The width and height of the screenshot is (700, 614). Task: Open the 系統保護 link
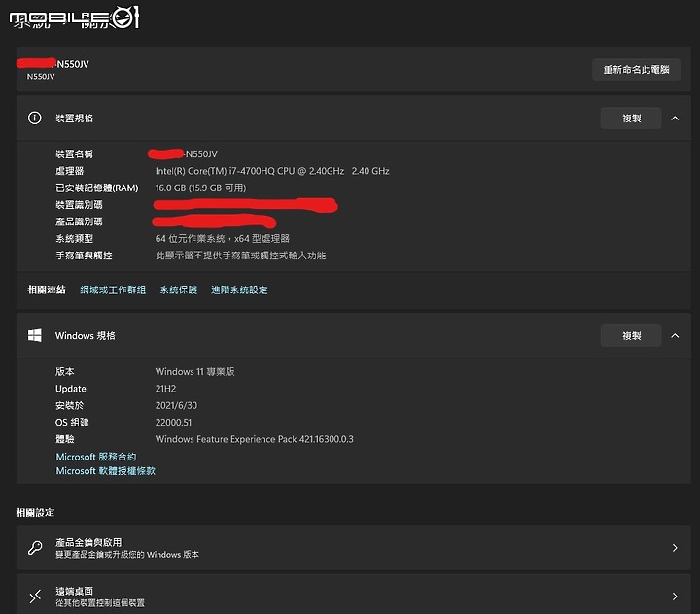179,290
